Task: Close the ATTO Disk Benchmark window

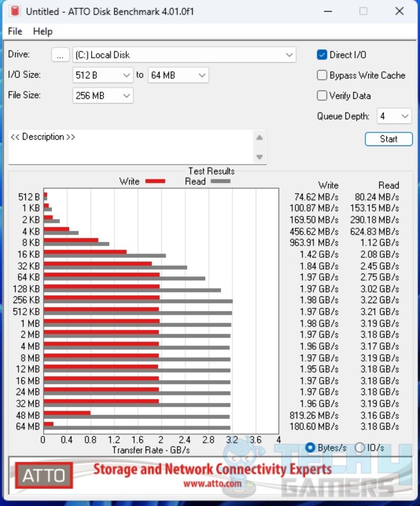Action: pyautogui.click(x=400, y=11)
